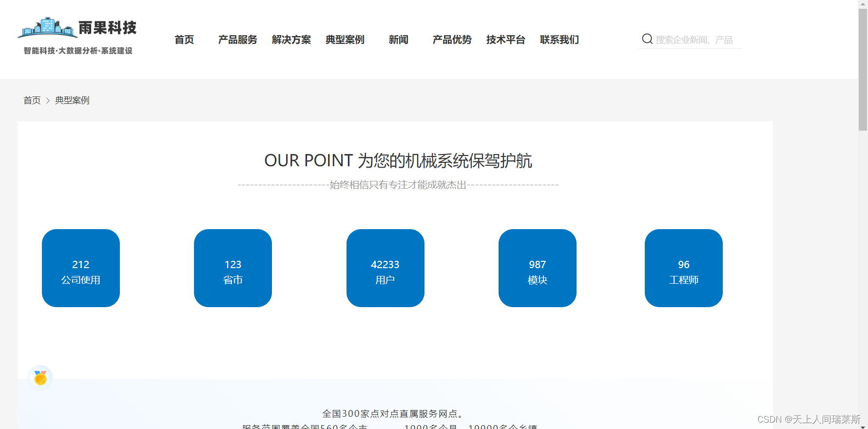
Task: Click the tagline 智能科技·大数据分析·系统建设
Action: pyautogui.click(x=78, y=51)
